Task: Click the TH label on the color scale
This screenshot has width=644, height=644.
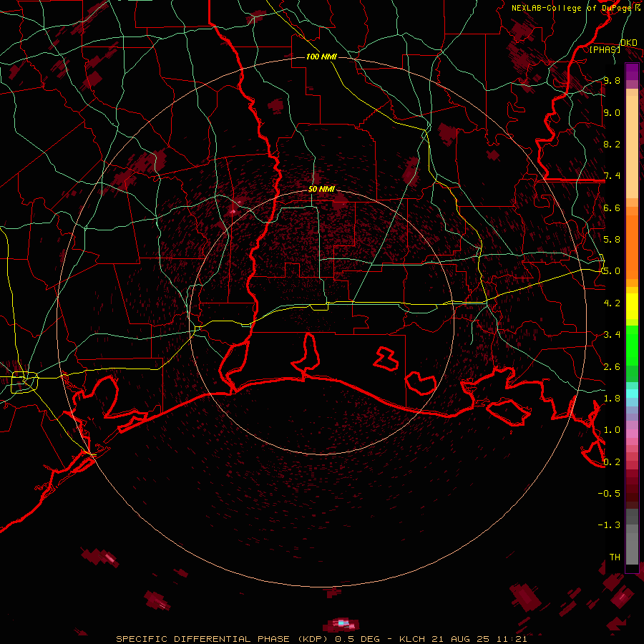Action: coord(615,557)
